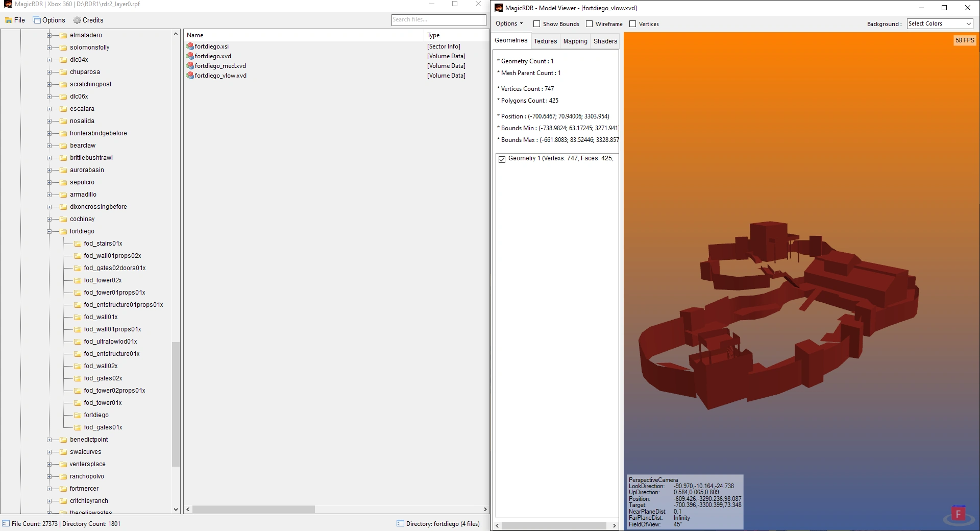Select the fod_wall02x tree folder

coord(101,366)
